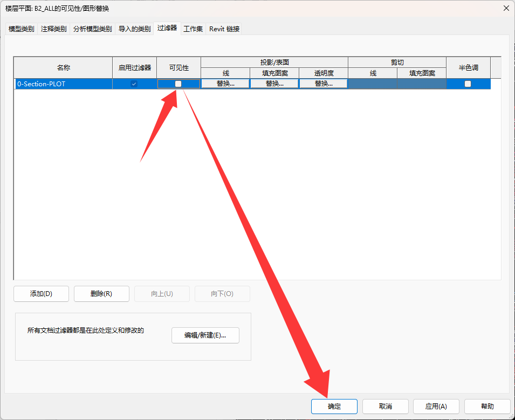Click the 名称 column header
The height and width of the screenshot is (420, 515).
(64, 67)
